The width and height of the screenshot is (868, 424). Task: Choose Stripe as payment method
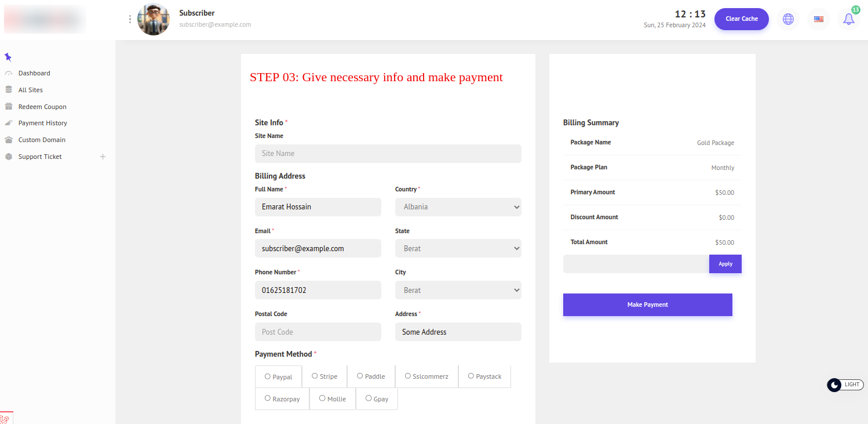(x=315, y=376)
